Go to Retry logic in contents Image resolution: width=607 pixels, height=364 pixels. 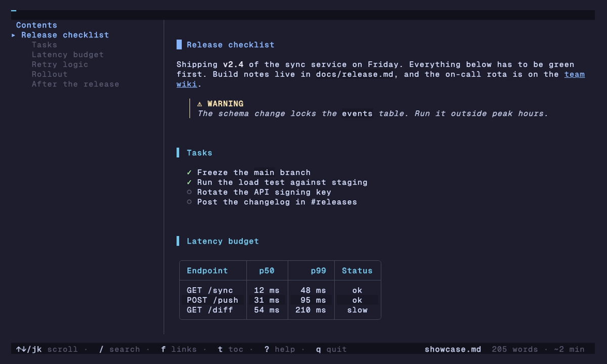[x=60, y=64]
